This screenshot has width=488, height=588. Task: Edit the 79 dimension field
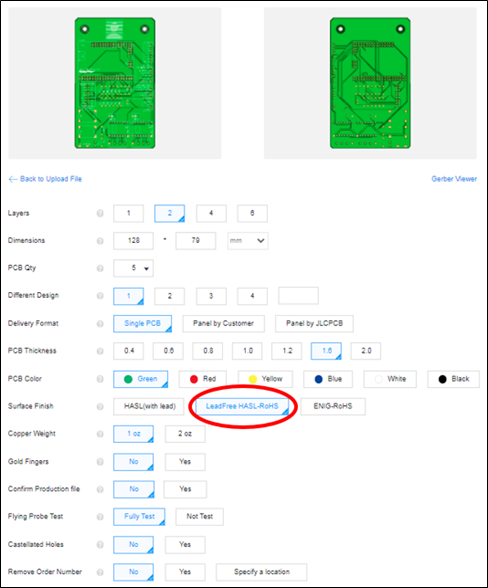click(x=196, y=241)
